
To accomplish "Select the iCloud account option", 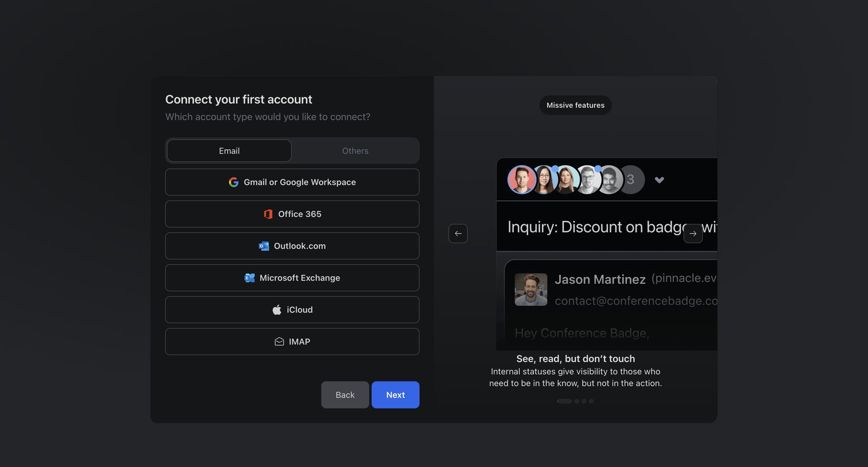I will [x=292, y=310].
